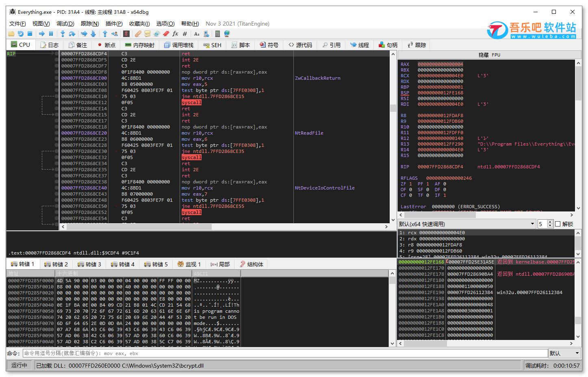Select stack row 000000000012FE168
Image resolution: width=588 pixels, height=377 pixels.
point(486,262)
